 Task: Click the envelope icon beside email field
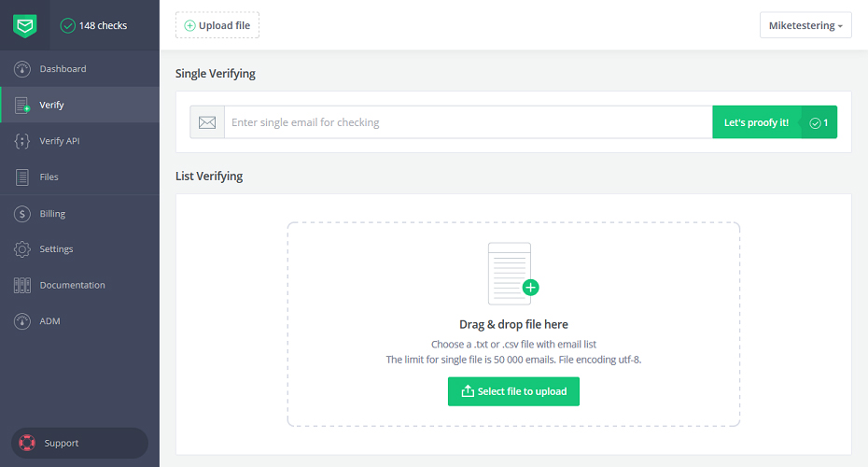click(207, 122)
